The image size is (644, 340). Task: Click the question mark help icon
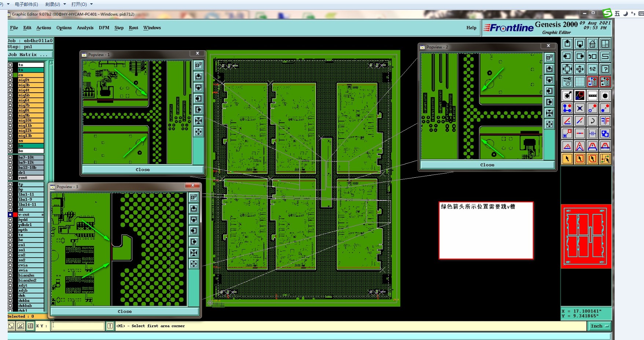coord(605,69)
